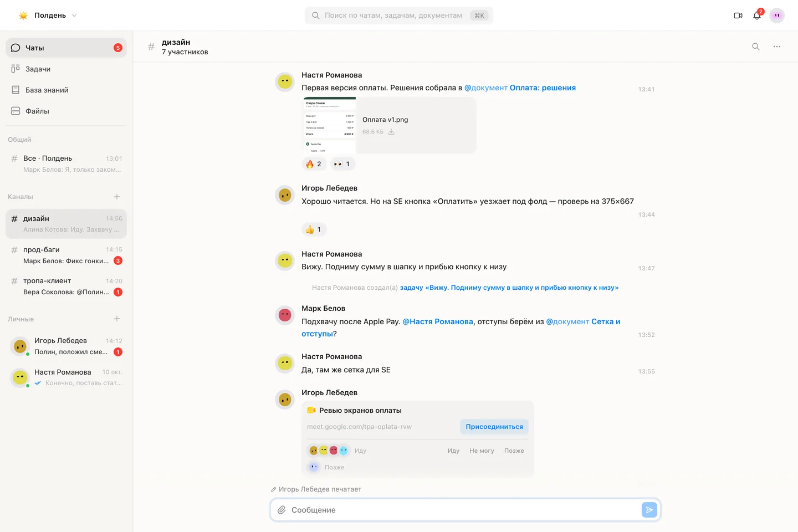Image resolution: width=798 pixels, height=532 pixels.
Task: Click the fire reaction with count 2
Action: coord(314,164)
